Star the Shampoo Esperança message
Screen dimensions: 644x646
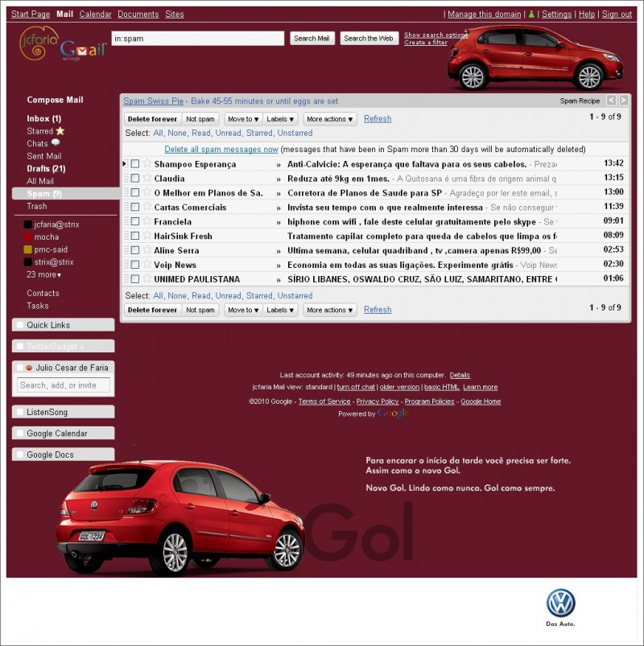(x=147, y=163)
